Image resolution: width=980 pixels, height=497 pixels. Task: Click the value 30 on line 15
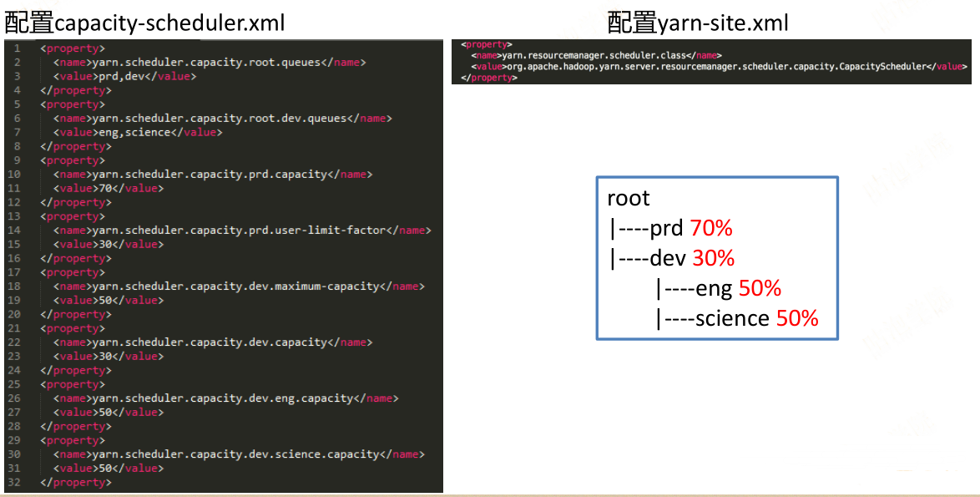[x=105, y=245]
